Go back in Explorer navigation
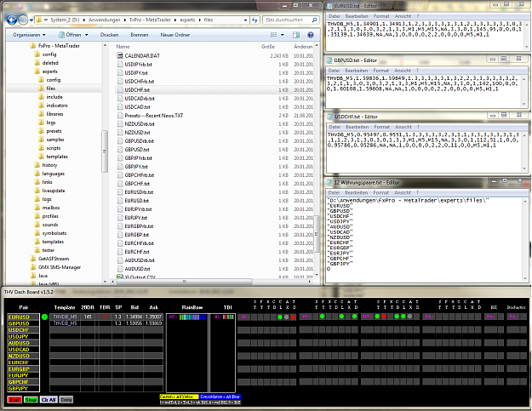The height and width of the screenshot is (411, 532). coord(12,20)
